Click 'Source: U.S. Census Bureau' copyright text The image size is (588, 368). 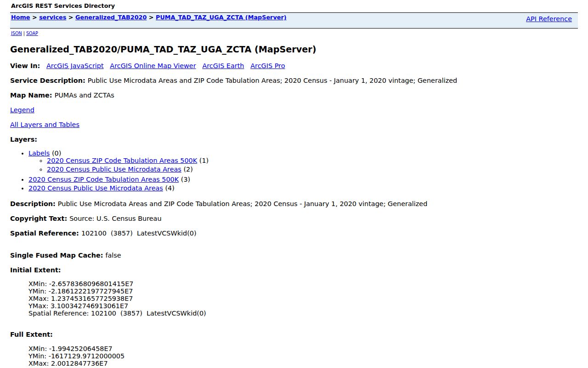pyautogui.click(x=115, y=218)
